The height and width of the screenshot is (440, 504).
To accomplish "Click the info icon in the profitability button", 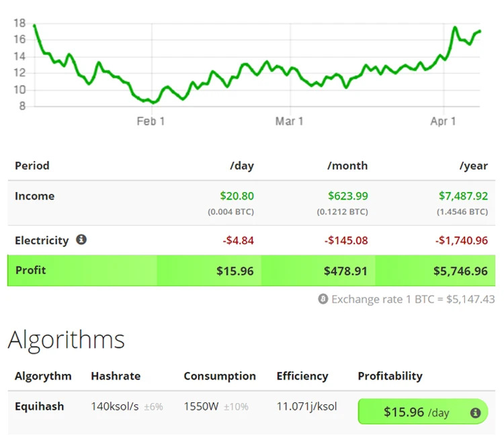I will pos(475,412).
